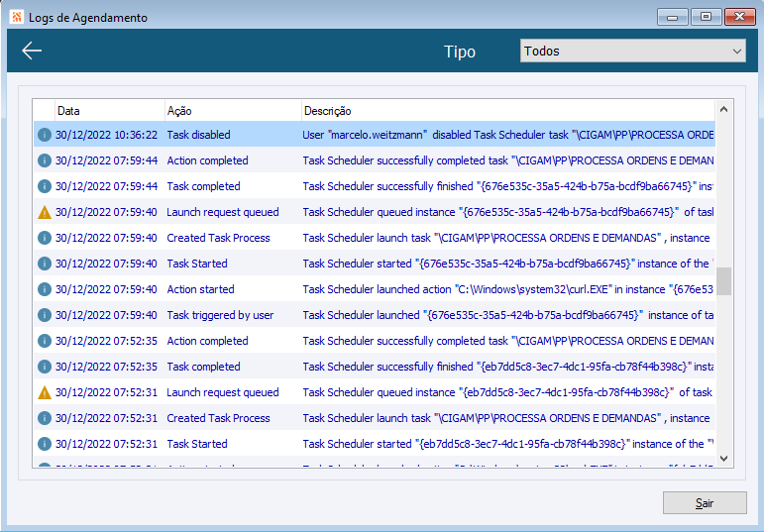Viewport: 764px width, 532px height.
Task: Select 'Action started' at 07:59:40
Action: (201, 289)
